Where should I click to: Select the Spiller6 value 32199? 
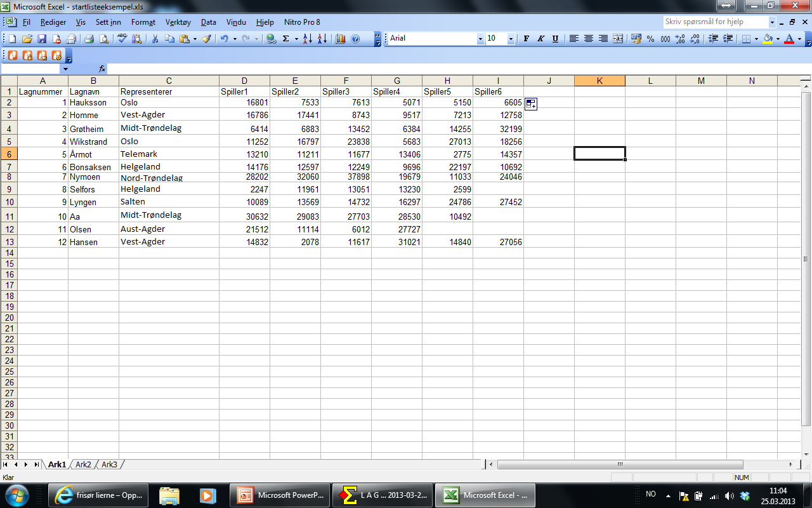[x=498, y=128]
